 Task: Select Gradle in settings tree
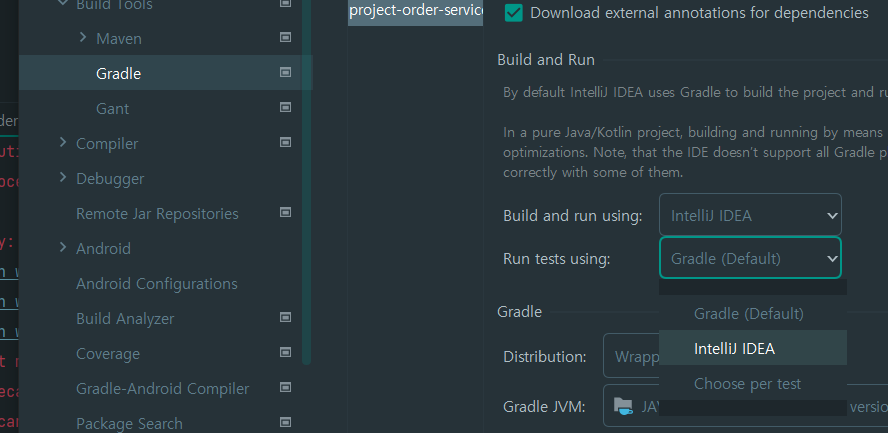pos(165,72)
